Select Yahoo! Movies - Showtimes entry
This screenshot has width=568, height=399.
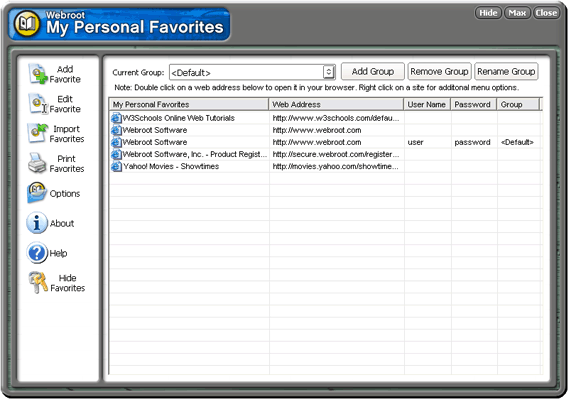click(x=171, y=166)
